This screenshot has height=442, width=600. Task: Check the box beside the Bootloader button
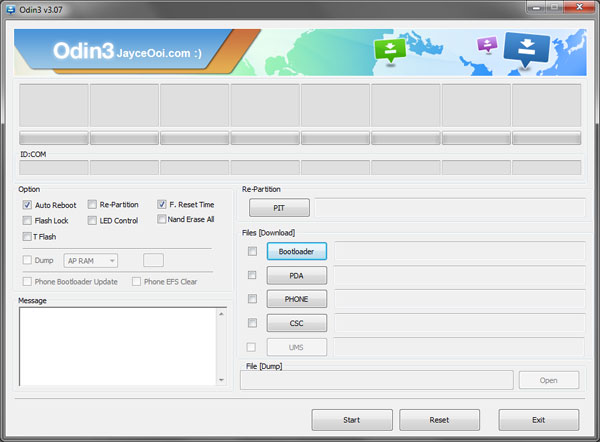252,251
